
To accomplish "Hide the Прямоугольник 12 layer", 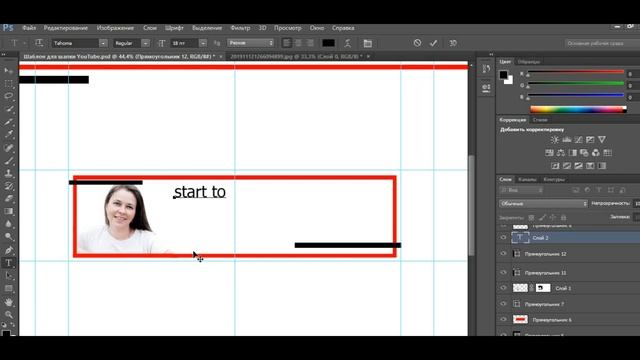I will (x=503, y=253).
